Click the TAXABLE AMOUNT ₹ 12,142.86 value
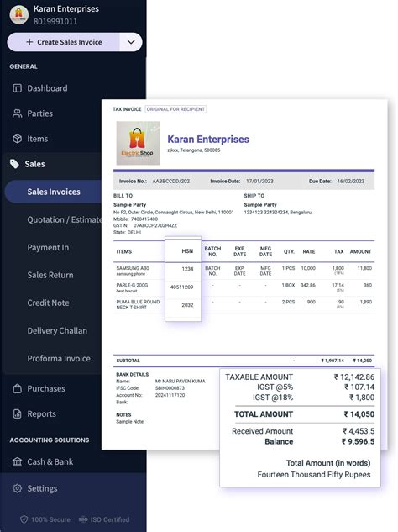Viewport: 398px width, 532px height. tap(354, 377)
